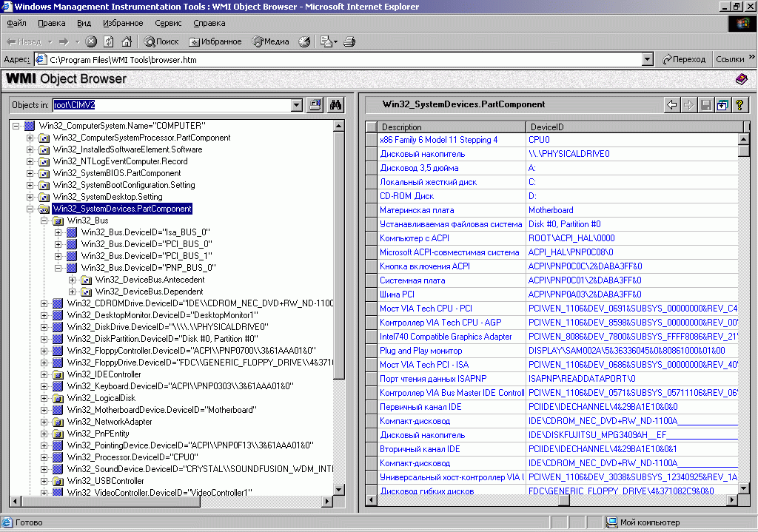Viewport: 758px width, 532px height.
Task: Click the Win32_SystemBIOS.PartComponent folder icon
Action: click(44, 173)
